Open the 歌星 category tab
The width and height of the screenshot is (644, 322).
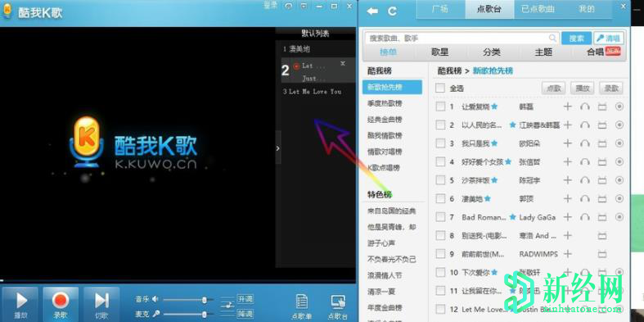point(439,52)
